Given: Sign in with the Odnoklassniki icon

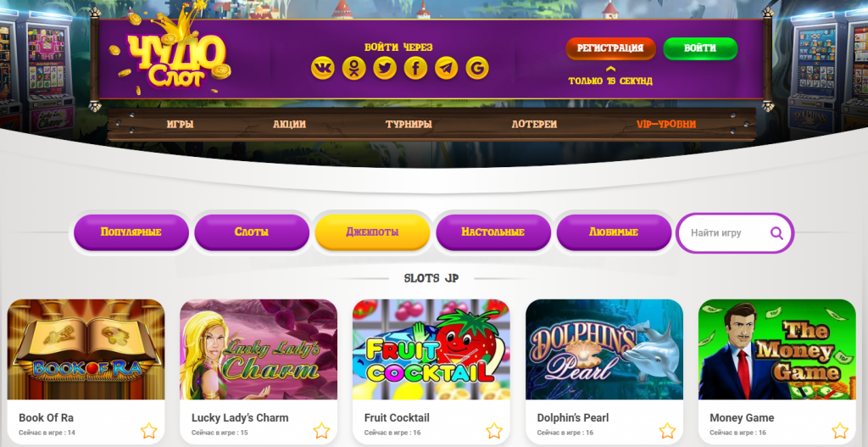Looking at the screenshot, I should [x=353, y=68].
